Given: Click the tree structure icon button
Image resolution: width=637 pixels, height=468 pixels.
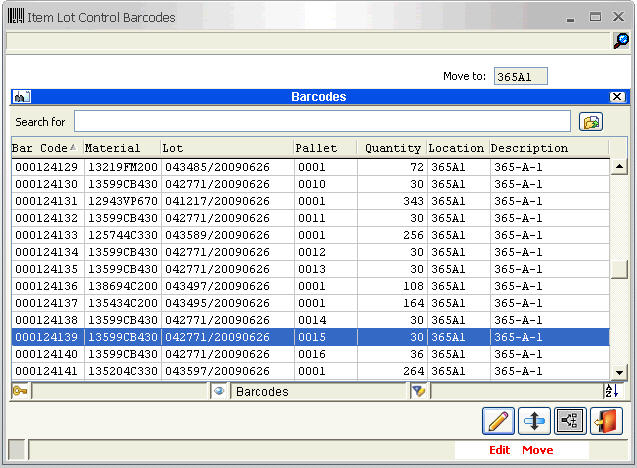Looking at the screenshot, I should pos(570,422).
